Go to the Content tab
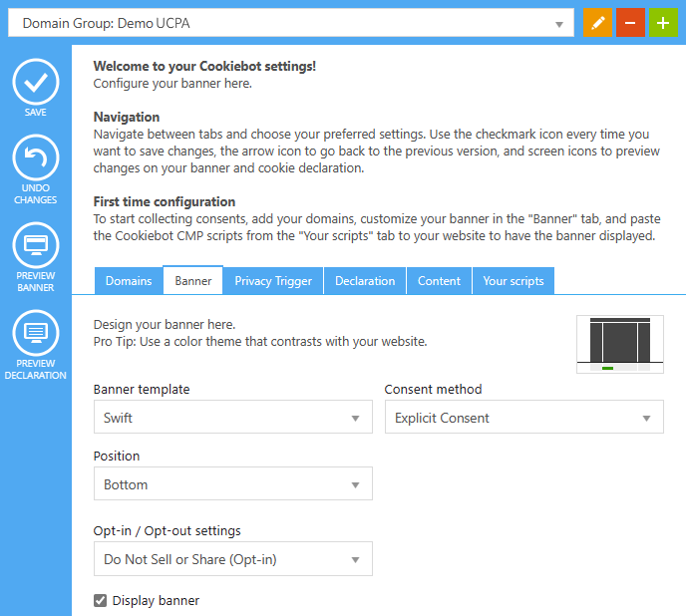This screenshot has width=686, height=616. pyautogui.click(x=439, y=281)
